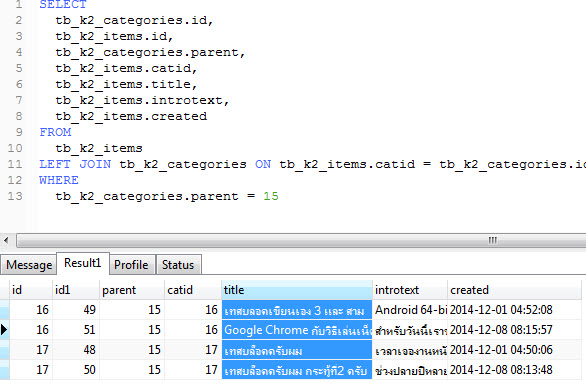Click tb_k2_items.created in line 8
Viewport: 586px width, 386px height.
click(x=131, y=117)
